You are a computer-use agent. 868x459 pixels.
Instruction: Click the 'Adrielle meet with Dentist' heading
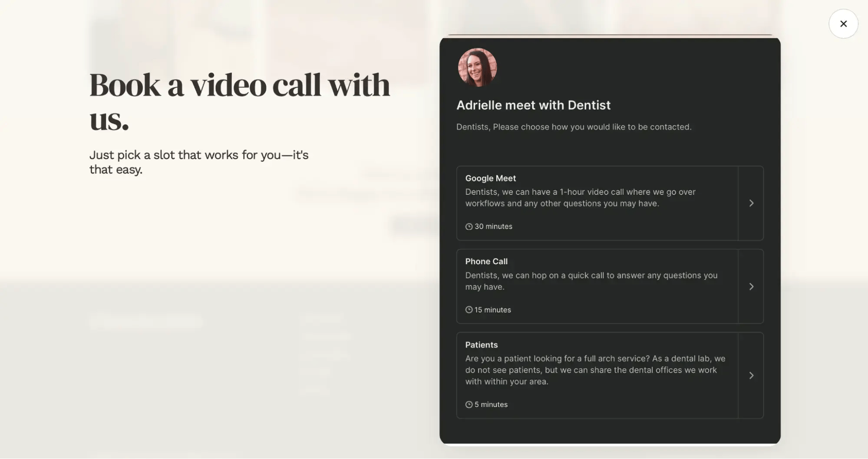pyautogui.click(x=533, y=105)
